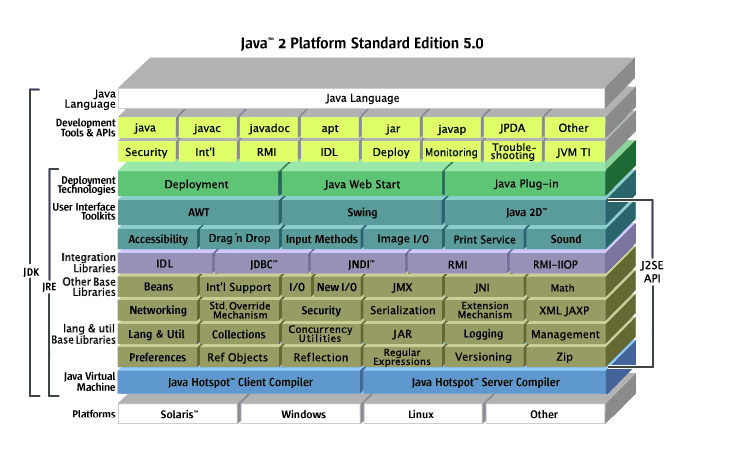The height and width of the screenshot is (457, 739).
Task: Click the Lang & Util block
Action: 158,334
